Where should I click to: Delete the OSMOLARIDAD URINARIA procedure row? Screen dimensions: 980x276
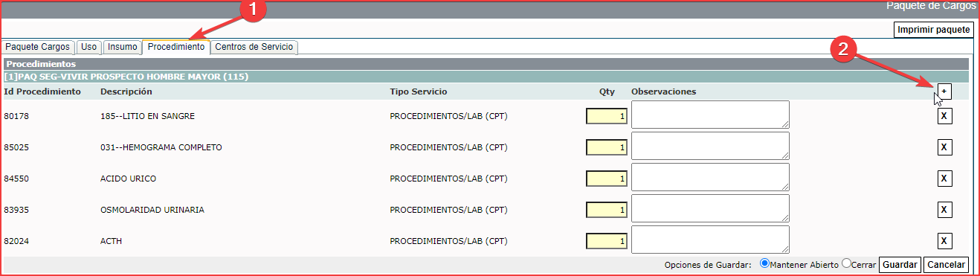point(944,210)
